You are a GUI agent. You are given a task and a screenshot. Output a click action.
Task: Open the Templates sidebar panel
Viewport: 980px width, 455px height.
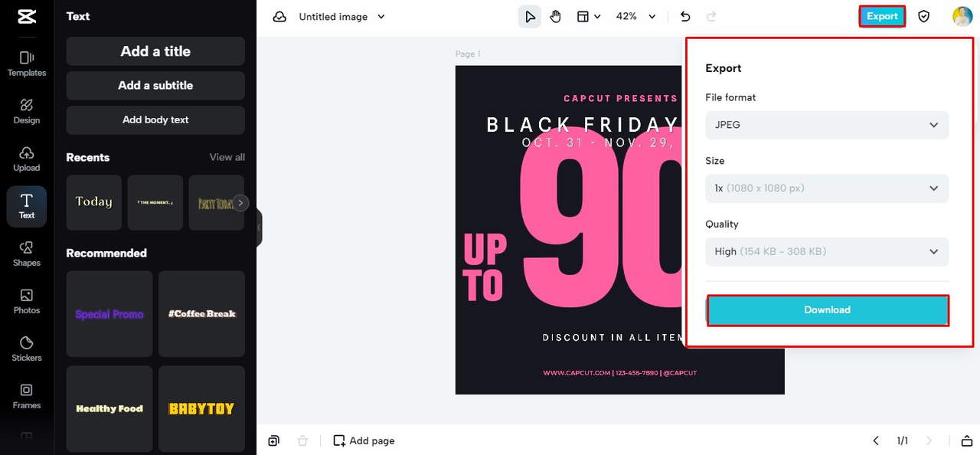click(x=27, y=64)
